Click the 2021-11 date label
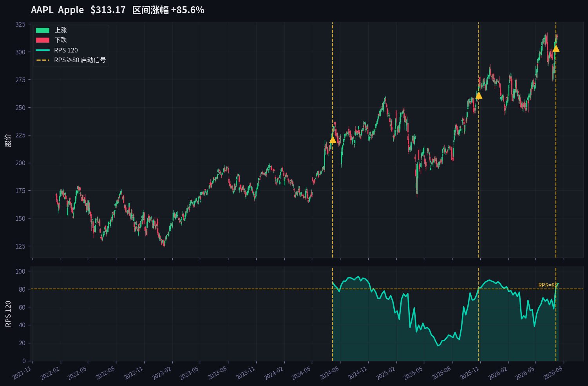This screenshot has width=588, height=386. click(x=23, y=373)
